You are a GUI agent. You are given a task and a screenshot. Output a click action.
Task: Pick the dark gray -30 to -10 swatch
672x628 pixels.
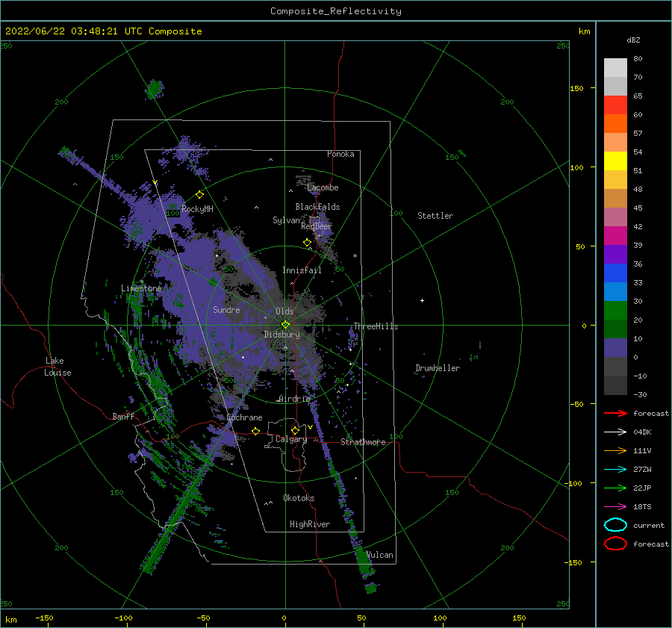615,385
